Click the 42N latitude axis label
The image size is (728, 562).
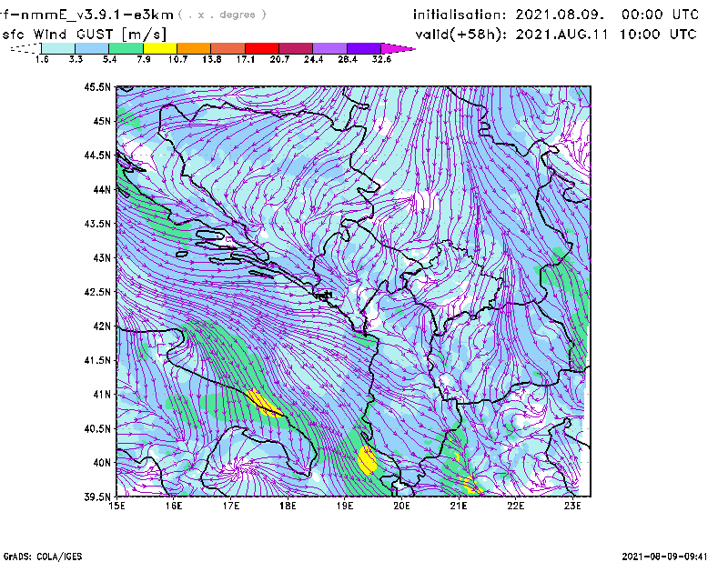coord(100,326)
